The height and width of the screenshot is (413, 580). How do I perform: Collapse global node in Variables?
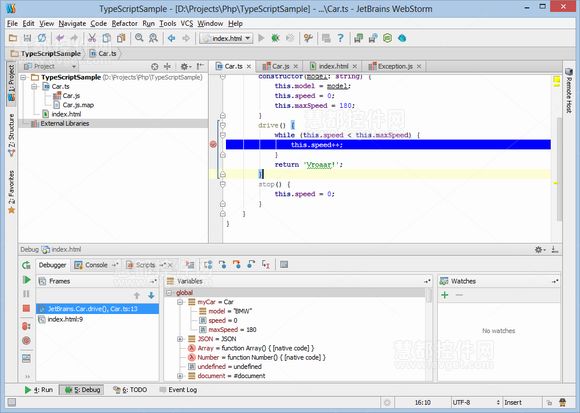pos(169,293)
